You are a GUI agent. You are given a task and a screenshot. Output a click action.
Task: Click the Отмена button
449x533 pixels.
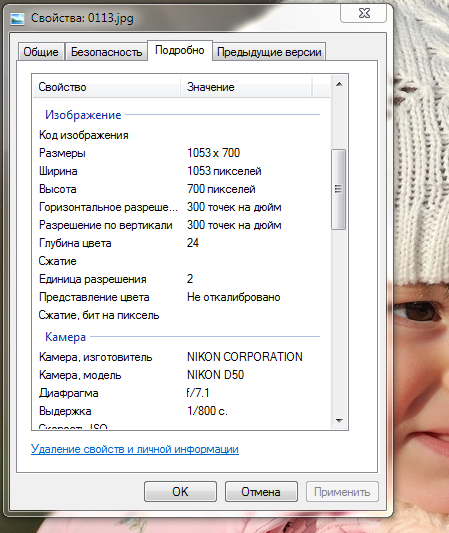pos(261,492)
